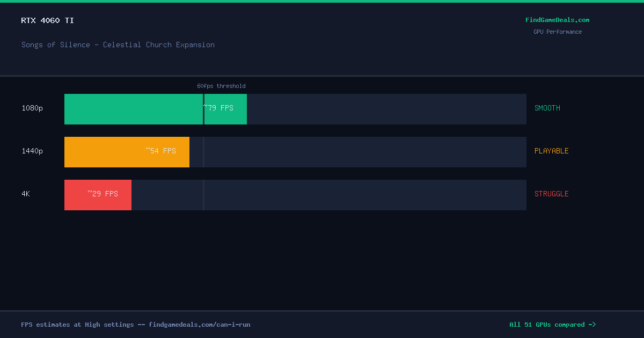644x338 pixels.
Task: Click the orange 1440p performance bar
Action: 127,152
